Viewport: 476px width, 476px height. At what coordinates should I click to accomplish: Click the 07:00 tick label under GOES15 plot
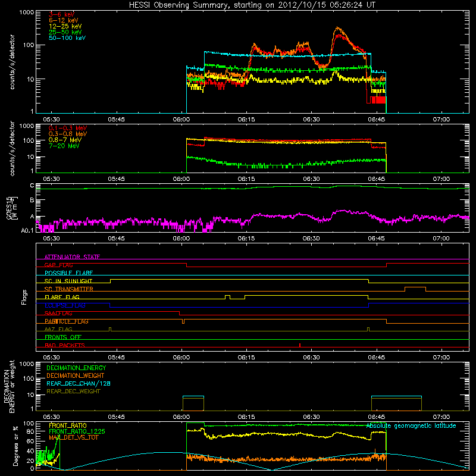tap(441, 239)
